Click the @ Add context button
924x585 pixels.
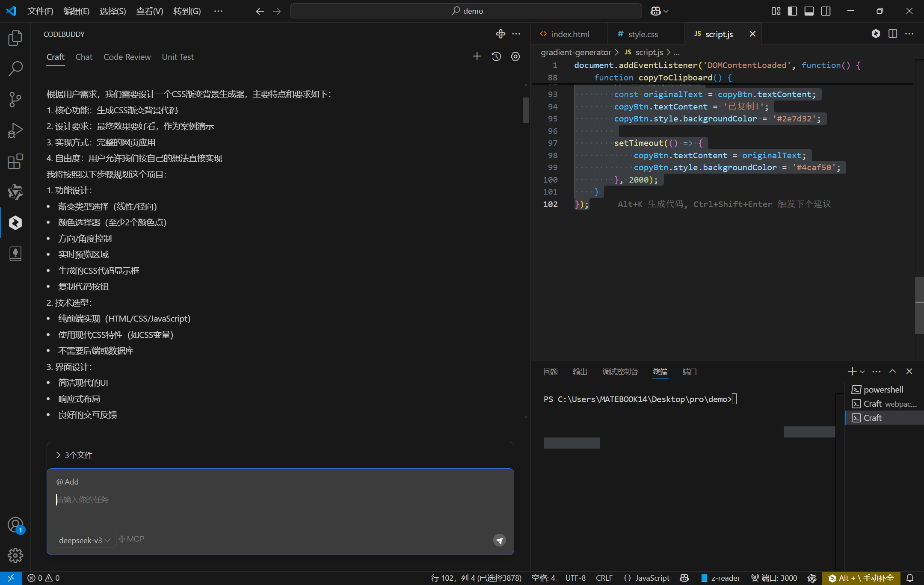pyautogui.click(x=68, y=482)
